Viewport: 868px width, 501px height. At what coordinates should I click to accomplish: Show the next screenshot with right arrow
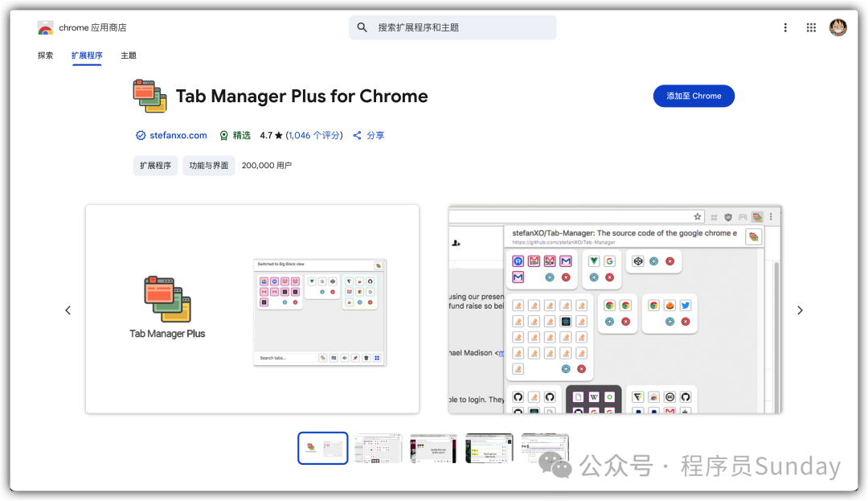(800, 310)
